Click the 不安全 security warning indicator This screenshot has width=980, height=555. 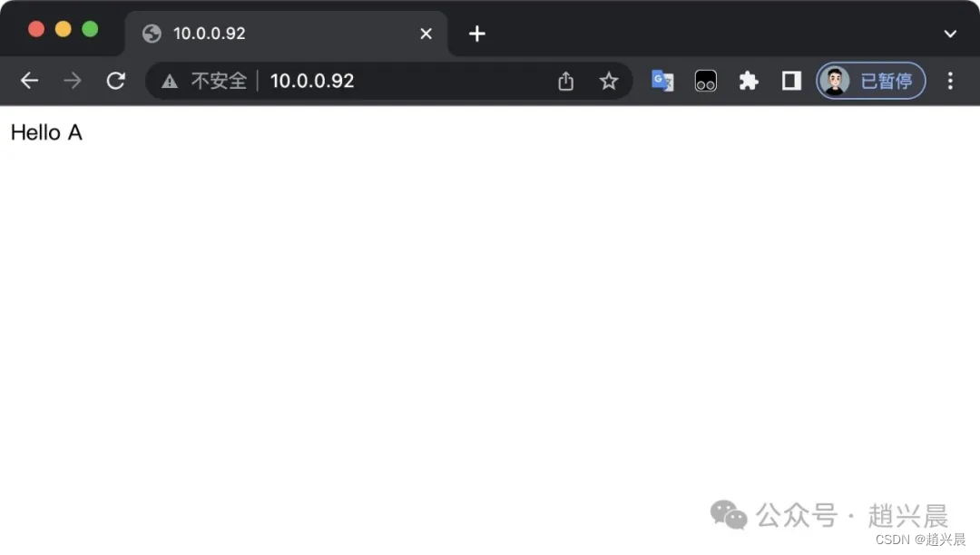(x=204, y=81)
